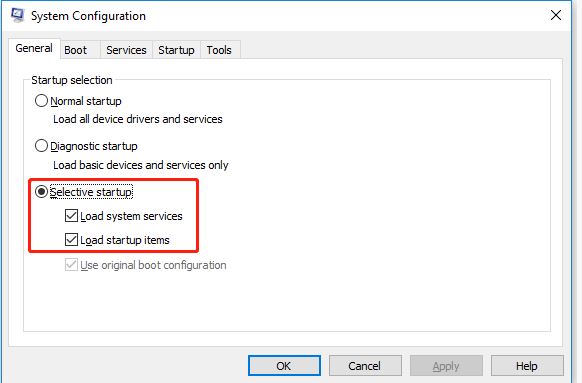
Task: Confirm with the OK button
Action: click(x=284, y=366)
